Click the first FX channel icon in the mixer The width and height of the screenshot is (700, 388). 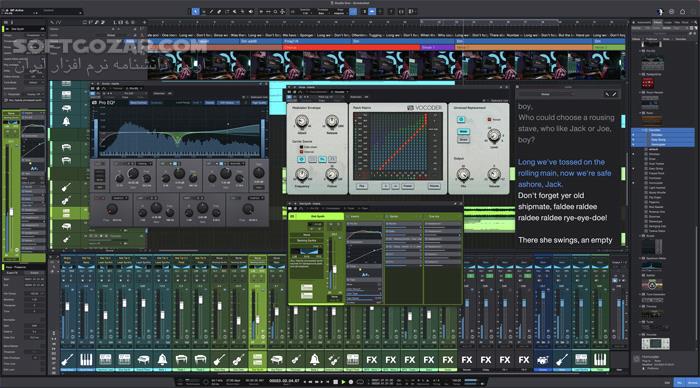(371, 359)
